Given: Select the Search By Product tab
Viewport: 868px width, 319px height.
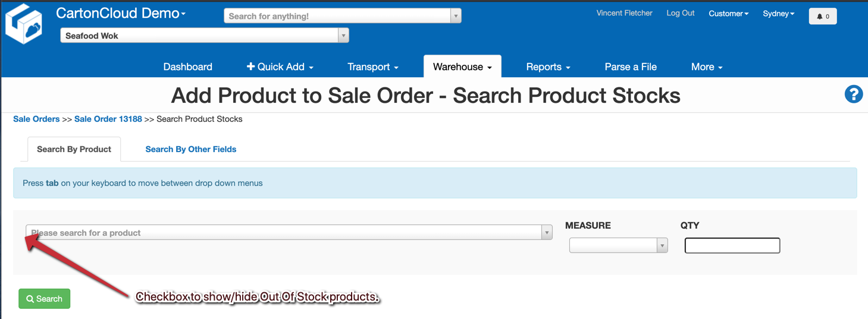Looking at the screenshot, I should click(74, 149).
